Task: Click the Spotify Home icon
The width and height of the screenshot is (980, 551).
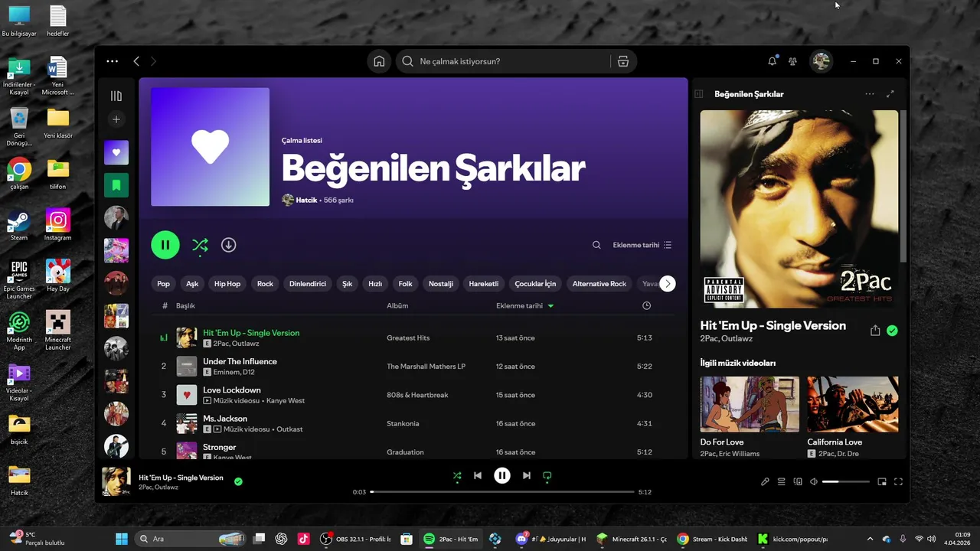Action: click(x=379, y=61)
